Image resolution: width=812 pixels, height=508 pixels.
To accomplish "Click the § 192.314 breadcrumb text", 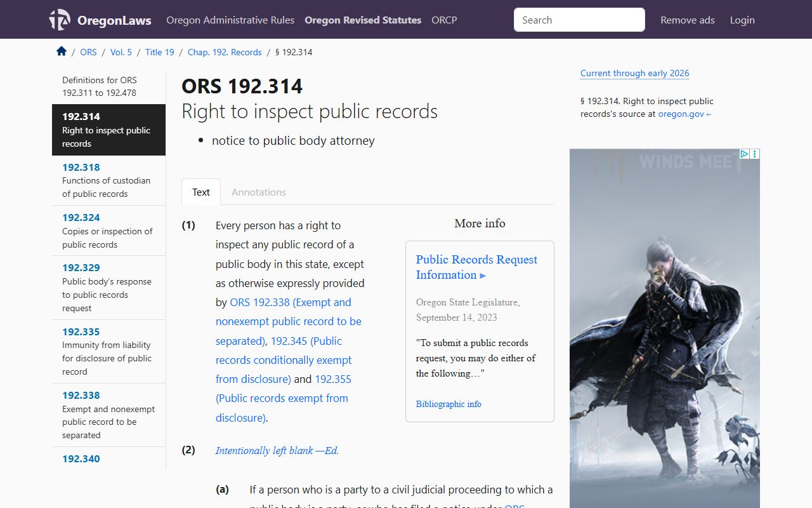I will coord(294,52).
